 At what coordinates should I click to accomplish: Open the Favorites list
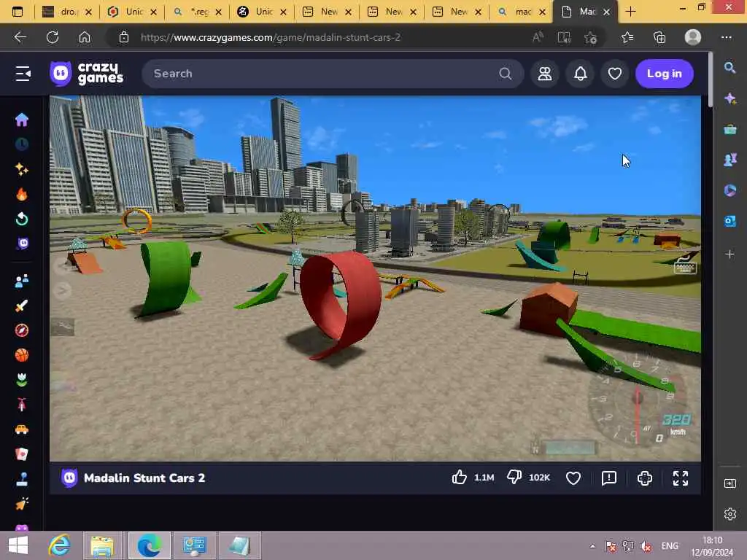[627, 37]
